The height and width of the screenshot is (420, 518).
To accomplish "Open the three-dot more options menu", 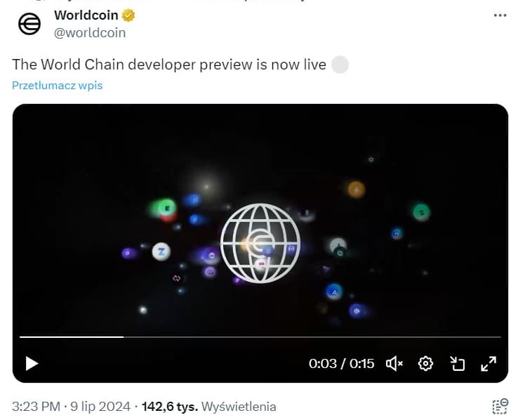I will click(500, 15).
